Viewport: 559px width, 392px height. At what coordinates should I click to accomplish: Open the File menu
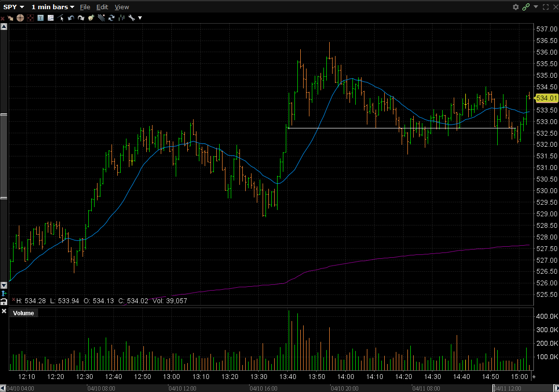click(85, 7)
